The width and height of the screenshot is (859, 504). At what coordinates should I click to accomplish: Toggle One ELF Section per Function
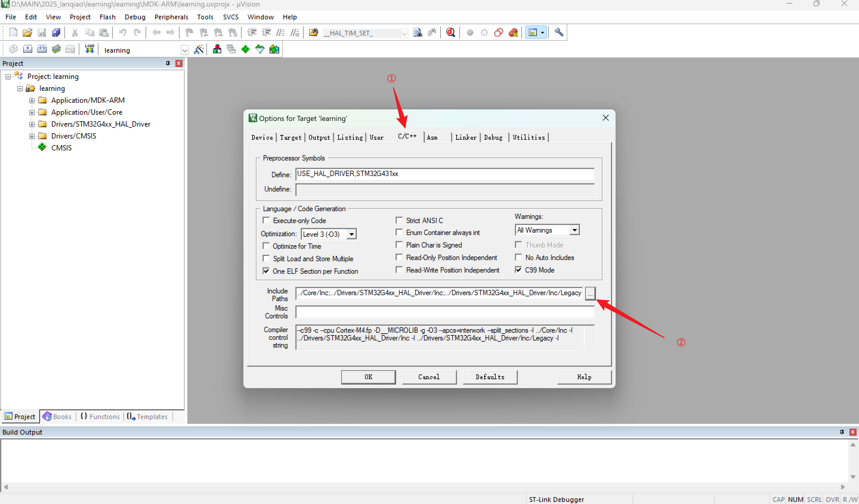pos(266,271)
